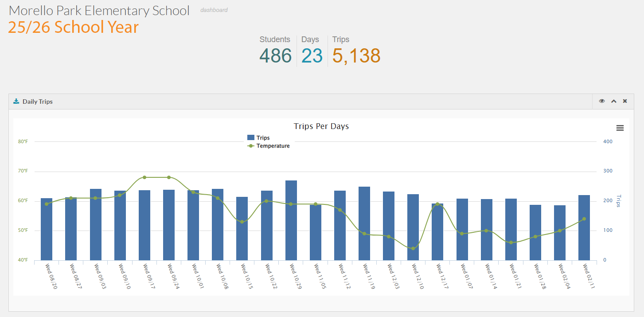The image size is (644, 317).
Task: Toggle the Temperature series in legend
Action: pyautogui.click(x=273, y=146)
